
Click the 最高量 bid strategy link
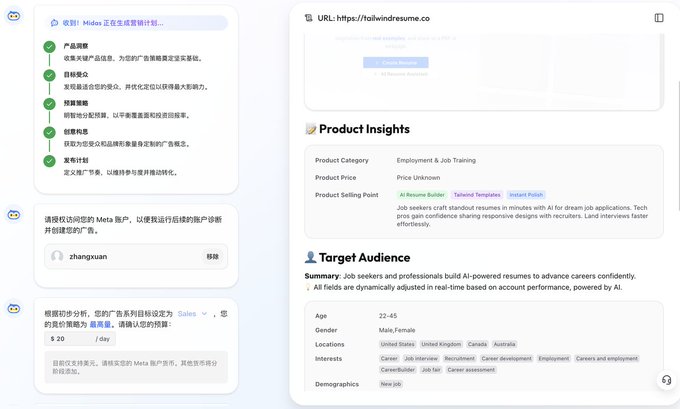tap(100, 325)
